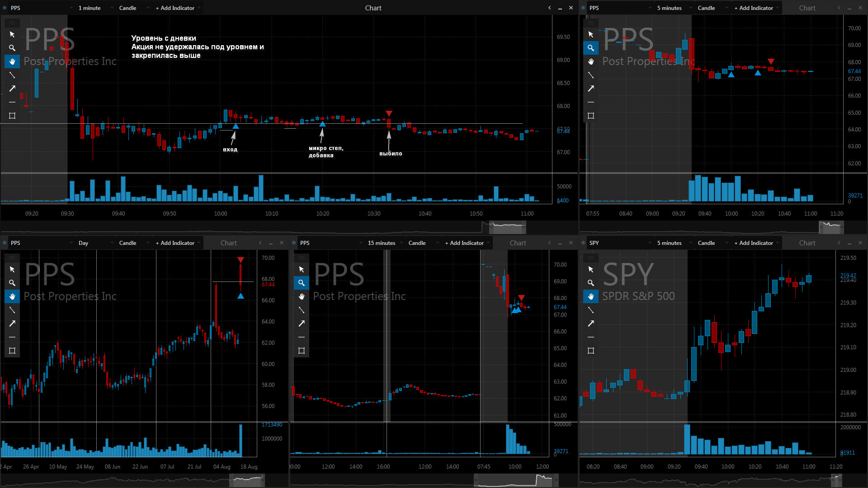Open the Chart tab of the PPS Day panel
The image size is (868, 488).
click(x=228, y=243)
